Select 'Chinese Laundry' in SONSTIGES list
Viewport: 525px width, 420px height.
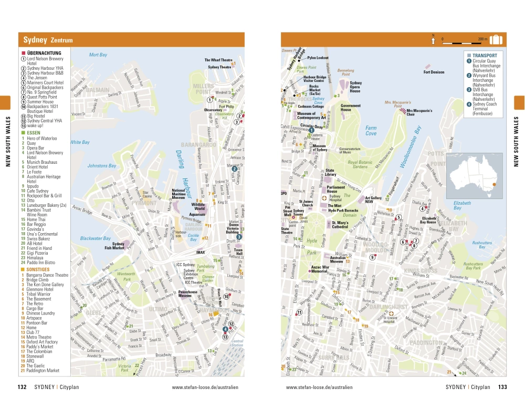pos(40,313)
